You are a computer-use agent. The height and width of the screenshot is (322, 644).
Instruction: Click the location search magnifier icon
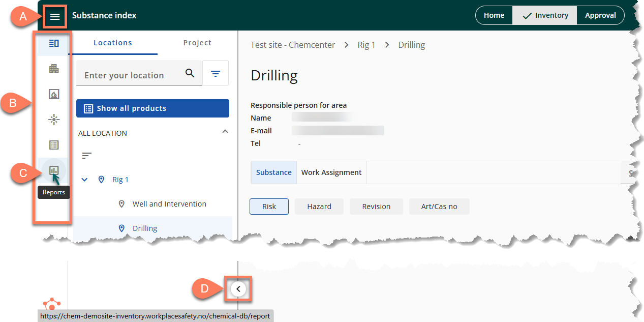[x=190, y=73]
